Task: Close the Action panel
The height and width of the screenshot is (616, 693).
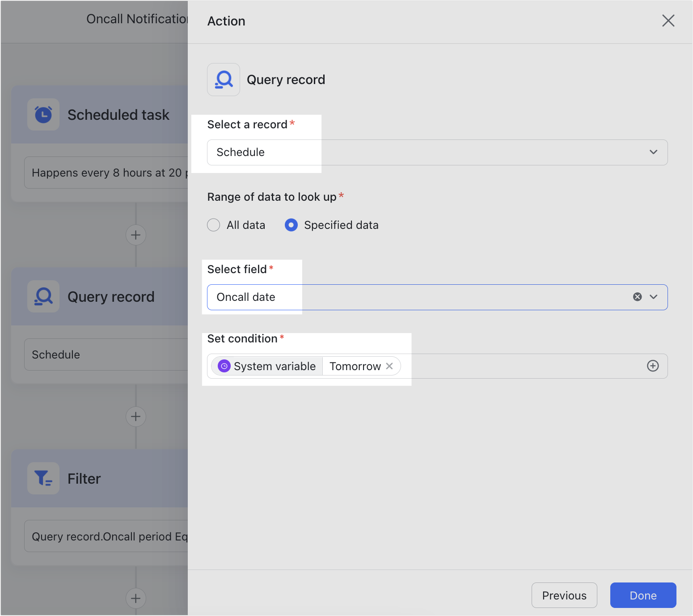Action: click(668, 21)
